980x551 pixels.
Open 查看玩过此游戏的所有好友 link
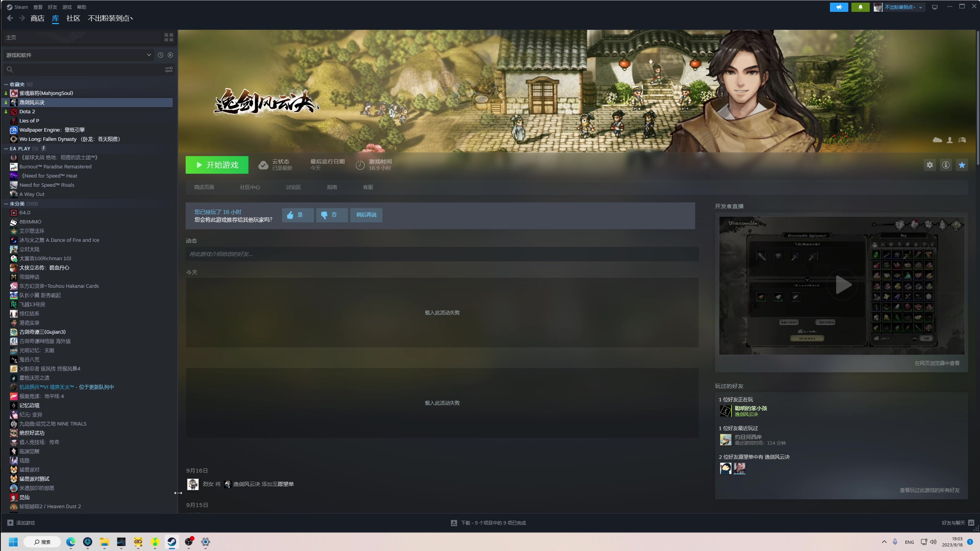click(929, 490)
